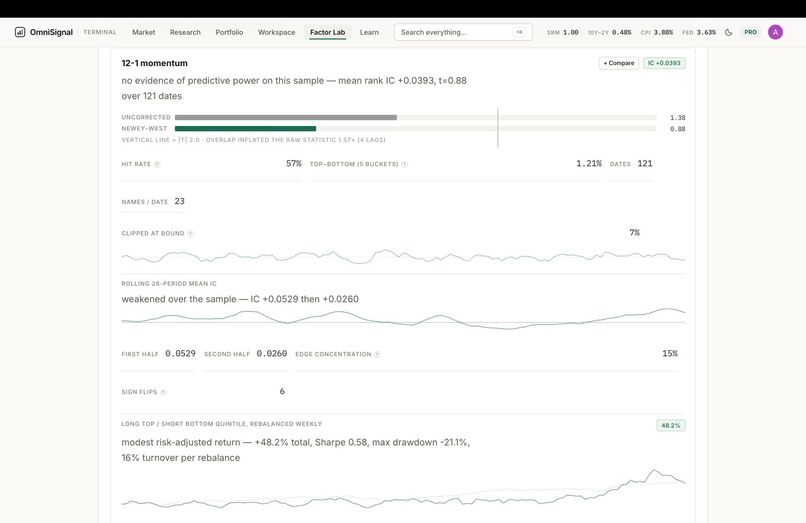Click the TERMINAL label
Image resolution: width=806 pixels, height=523 pixels.
(x=100, y=32)
